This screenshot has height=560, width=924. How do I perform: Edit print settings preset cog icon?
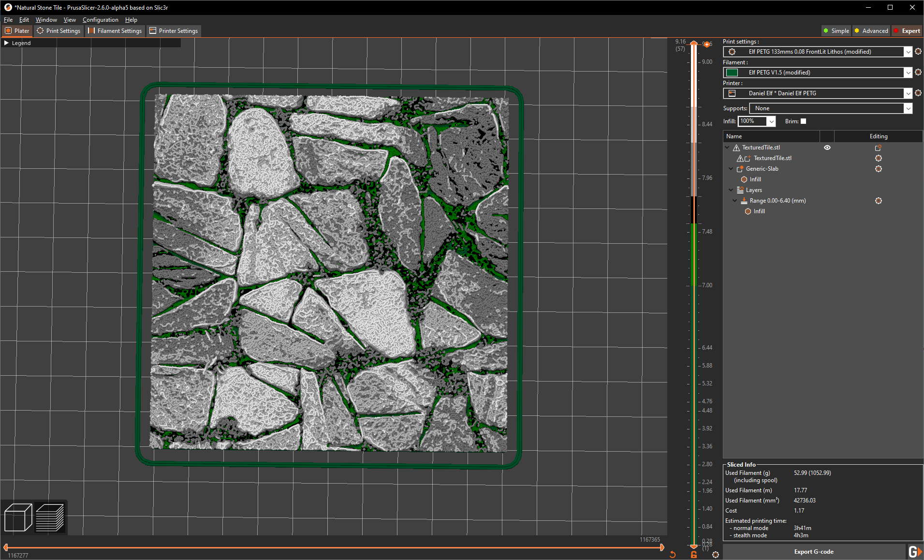click(918, 51)
